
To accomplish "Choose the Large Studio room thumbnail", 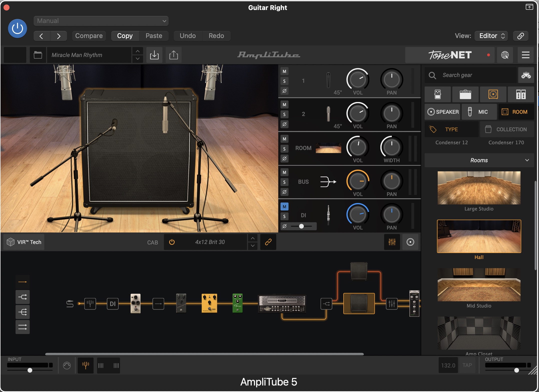I will 479,188.
